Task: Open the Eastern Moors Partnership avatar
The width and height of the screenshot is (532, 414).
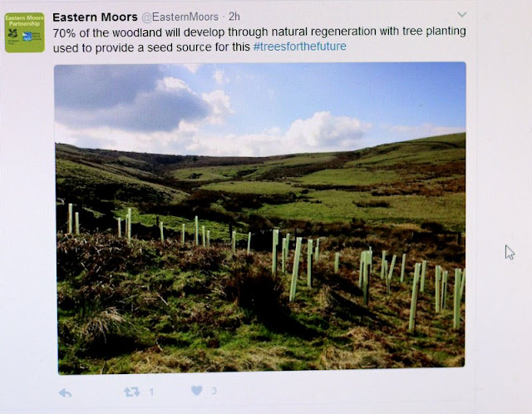Action: 25,32
